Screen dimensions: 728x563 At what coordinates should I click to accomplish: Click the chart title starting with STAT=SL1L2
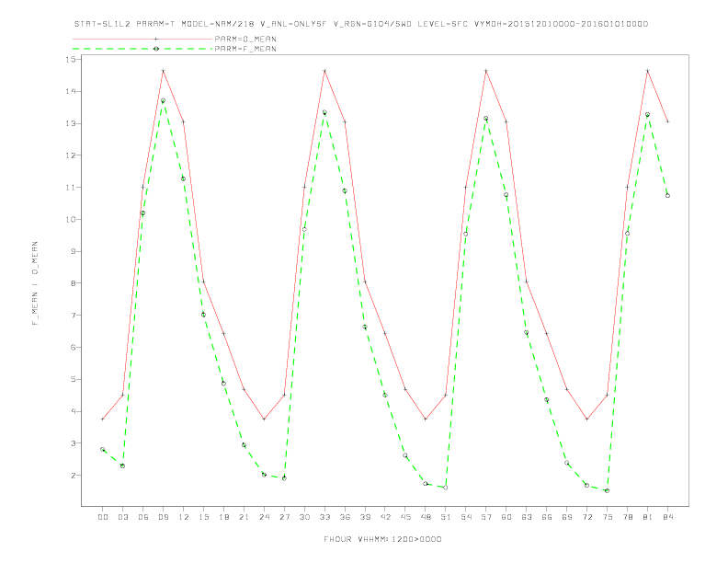[x=361, y=24]
